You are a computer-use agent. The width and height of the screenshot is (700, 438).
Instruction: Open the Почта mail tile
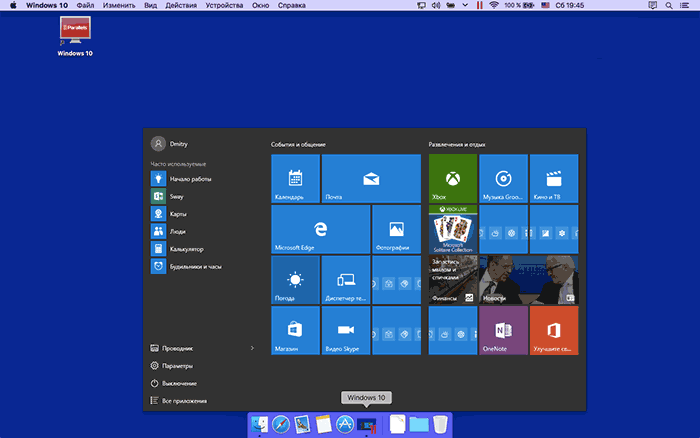coord(371,178)
